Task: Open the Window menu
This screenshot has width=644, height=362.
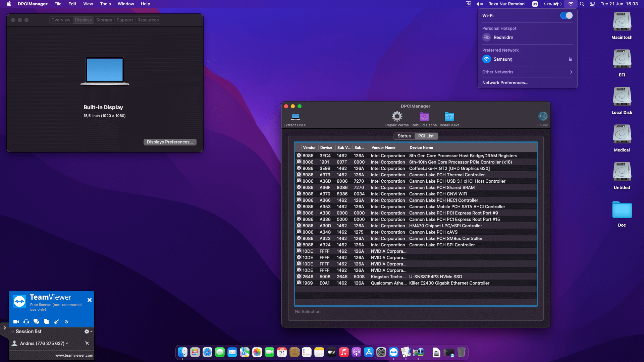Action: click(126, 4)
